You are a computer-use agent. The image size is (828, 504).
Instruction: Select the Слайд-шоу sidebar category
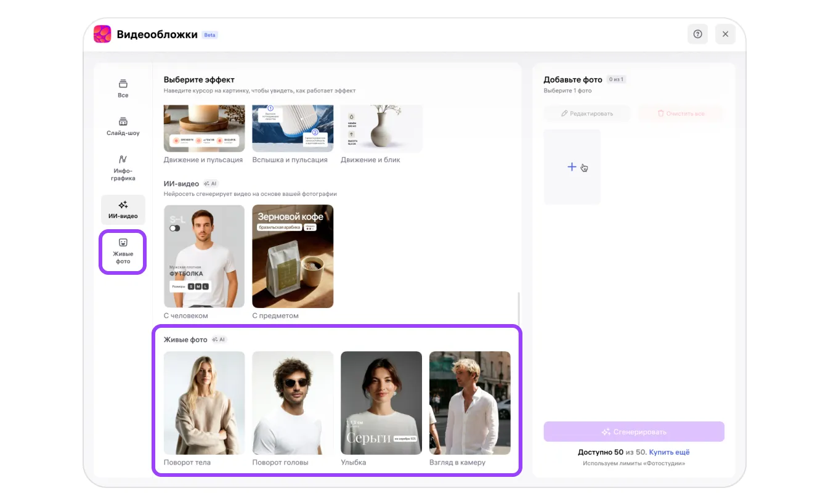(123, 126)
